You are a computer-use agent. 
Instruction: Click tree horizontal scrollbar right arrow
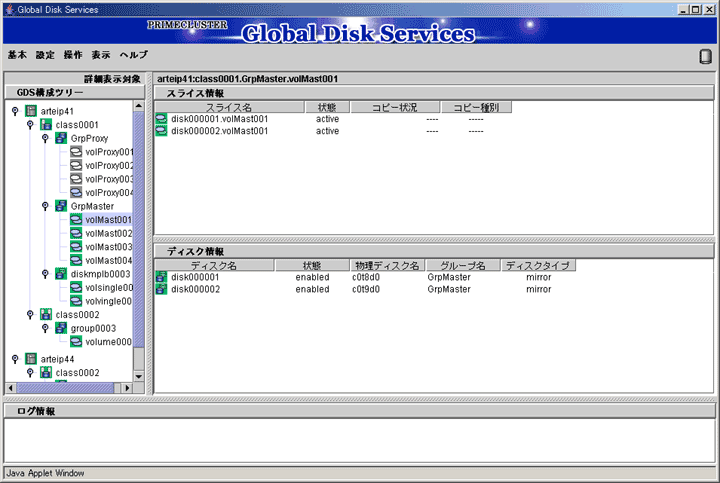click(127, 388)
